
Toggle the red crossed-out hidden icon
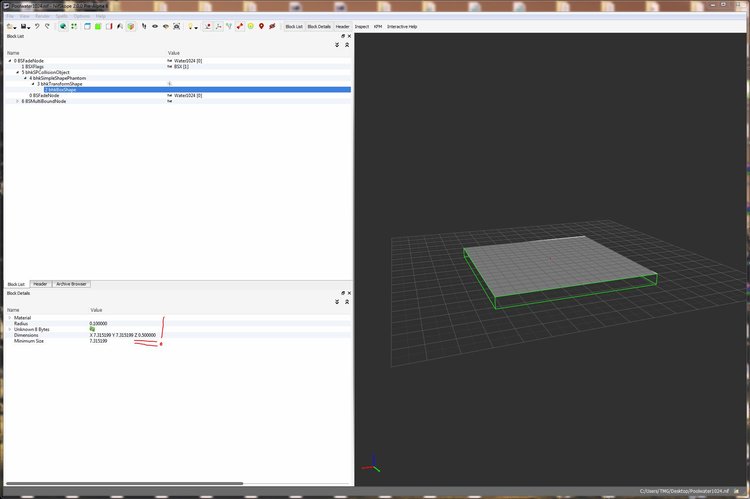(x=272, y=26)
